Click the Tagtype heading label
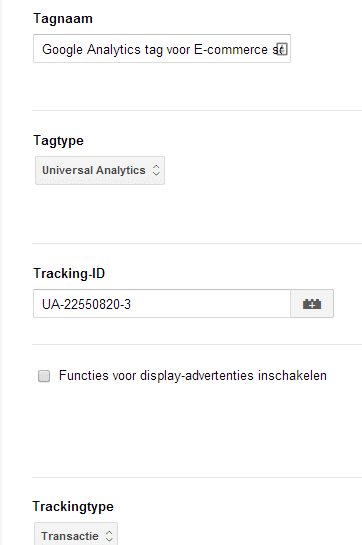Screen dimensions: 362x545 [58, 141]
